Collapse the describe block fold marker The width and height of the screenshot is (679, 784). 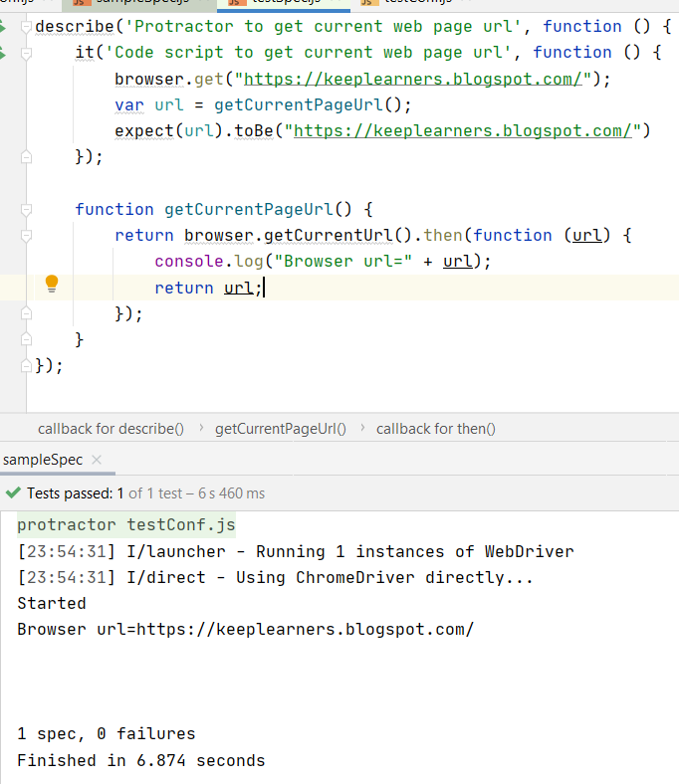pyautogui.click(x=26, y=27)
